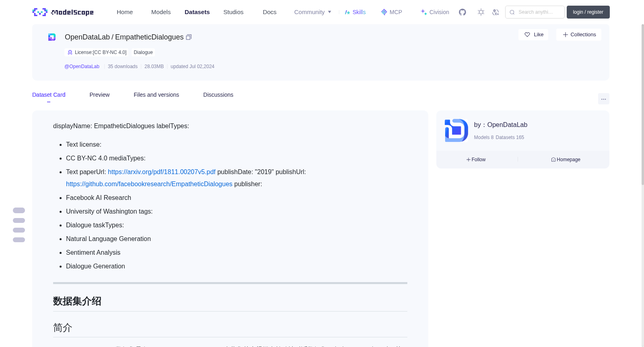Switch to the Dataset Card tab
This screenshot has height=347, width=644.
click(49, 95)
